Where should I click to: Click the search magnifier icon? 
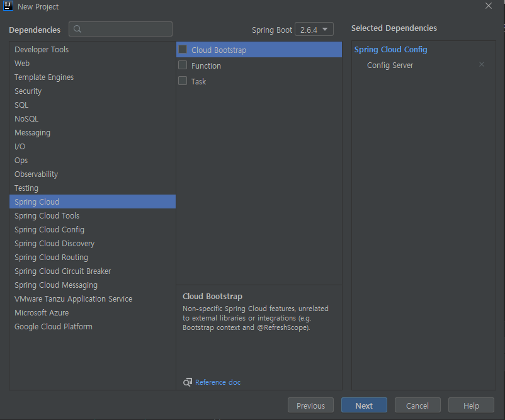[77, 29]
